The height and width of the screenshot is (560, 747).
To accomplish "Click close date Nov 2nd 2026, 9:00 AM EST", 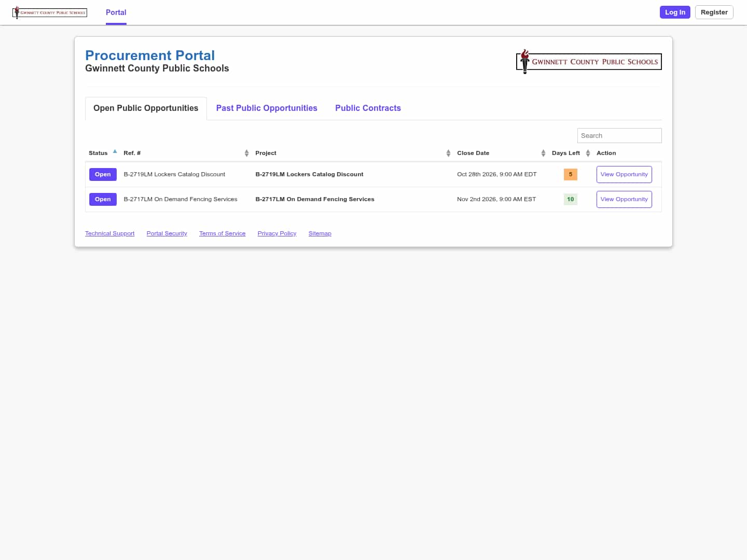I will 496,200.
